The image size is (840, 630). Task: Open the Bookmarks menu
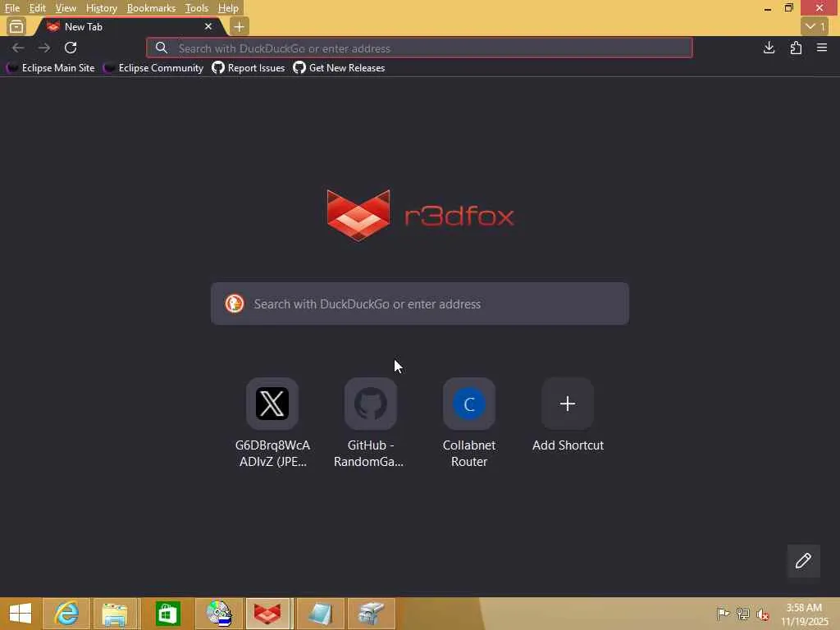(151, 8)
